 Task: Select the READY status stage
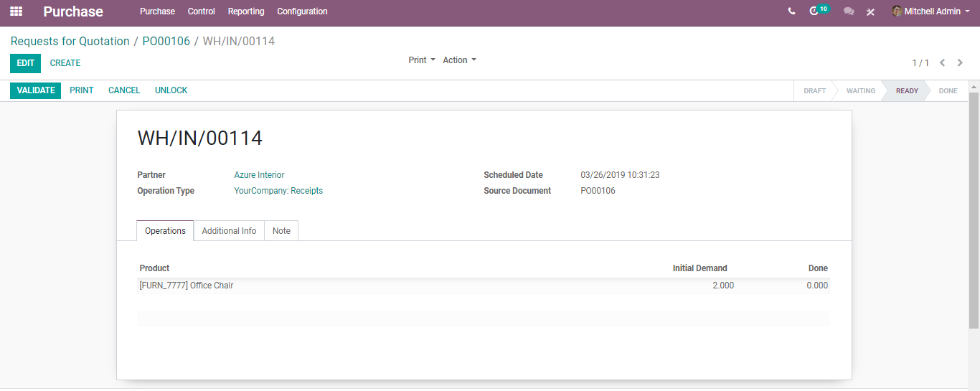[x=907, y=91]
